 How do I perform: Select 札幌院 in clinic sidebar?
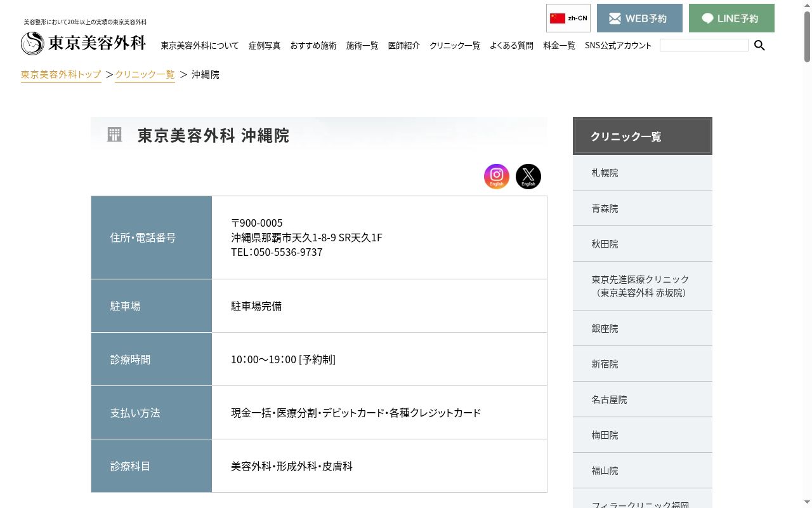pos(643,173)
